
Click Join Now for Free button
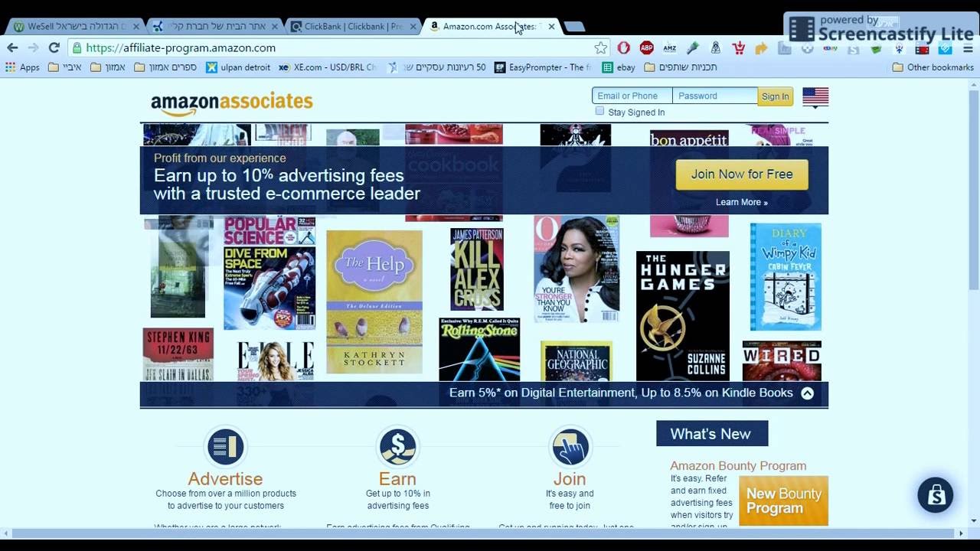coord(742,174)
